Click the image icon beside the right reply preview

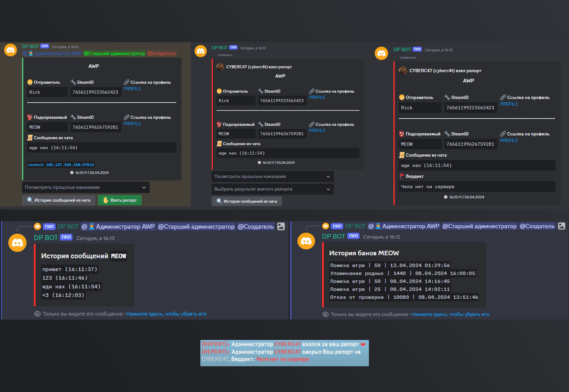pos(562,226)
